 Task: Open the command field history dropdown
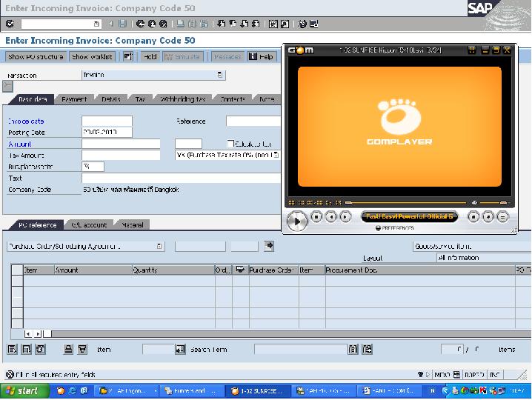(x=96, y=24)
